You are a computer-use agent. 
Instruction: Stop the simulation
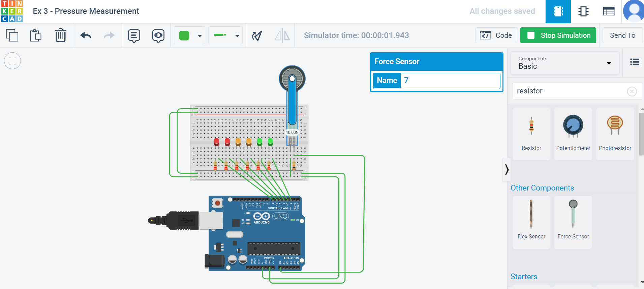(x=558, y=35)
